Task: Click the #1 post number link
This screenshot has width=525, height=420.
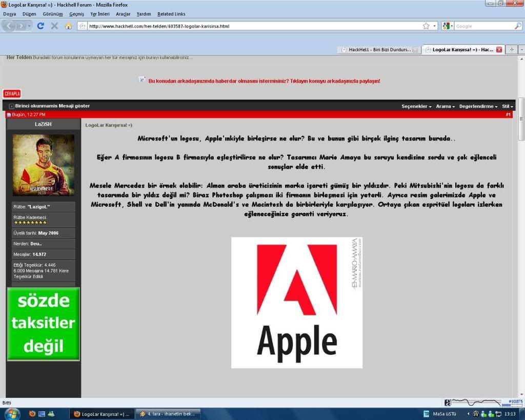Action: (508, 114)
